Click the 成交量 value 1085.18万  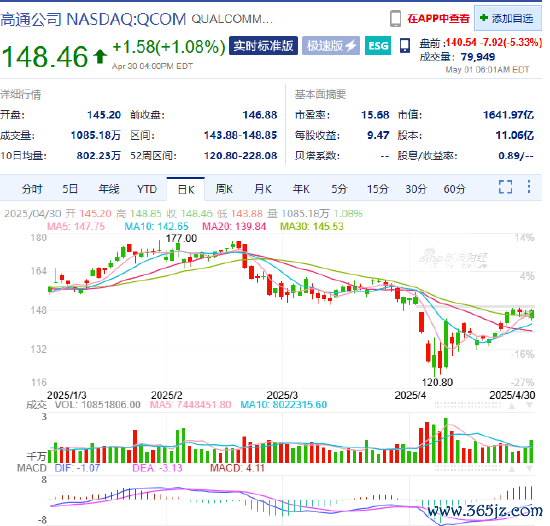click(x=95, y=135)
